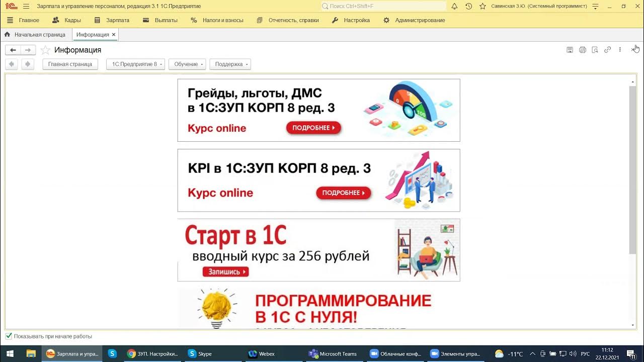Click the browser-forward gray arrow icon
The height and width of the screenshot is (362, 644).
(x=28, y=64)
